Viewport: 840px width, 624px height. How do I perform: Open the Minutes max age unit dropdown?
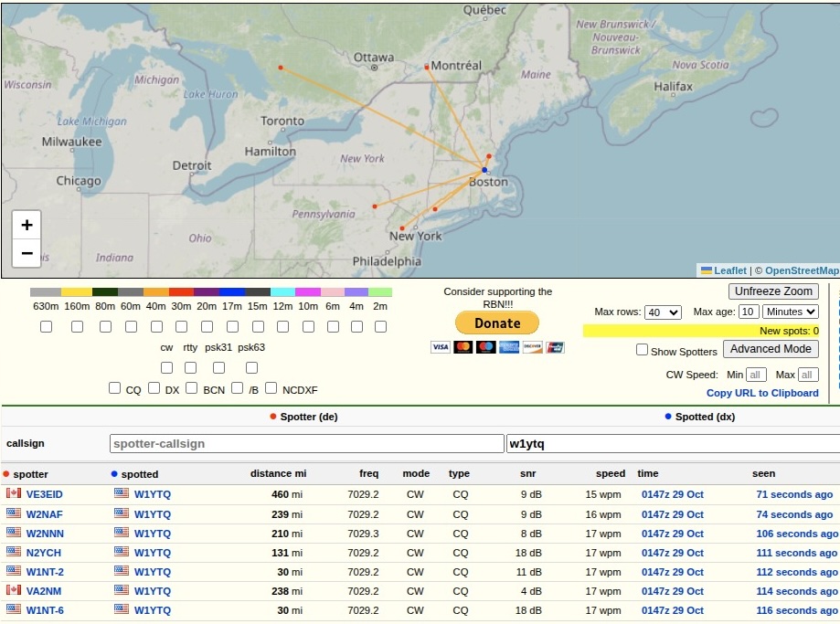pyautogui.click(x=791, y=312)
